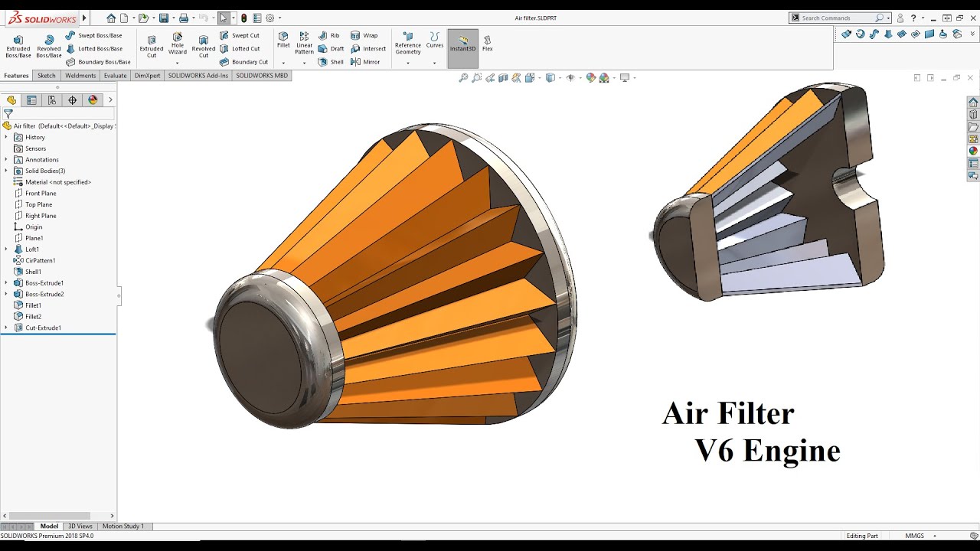The image size is (980, 551).
Task: Activate the Extruded Cut tool
Action: point(152,46)
